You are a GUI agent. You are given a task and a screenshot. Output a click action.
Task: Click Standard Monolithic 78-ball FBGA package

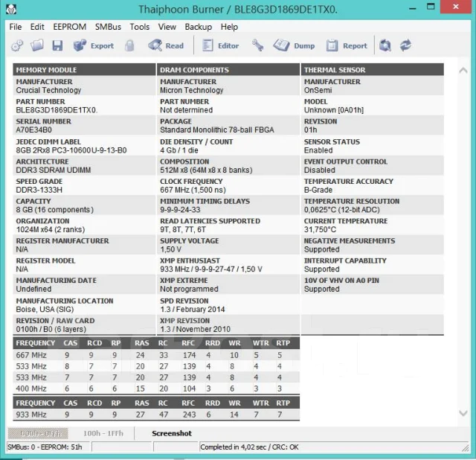217,130
